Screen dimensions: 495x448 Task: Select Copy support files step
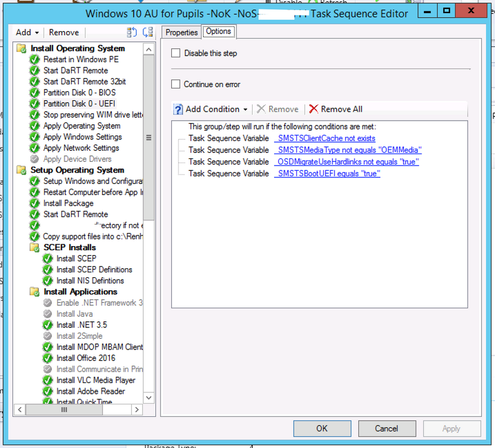93,236
